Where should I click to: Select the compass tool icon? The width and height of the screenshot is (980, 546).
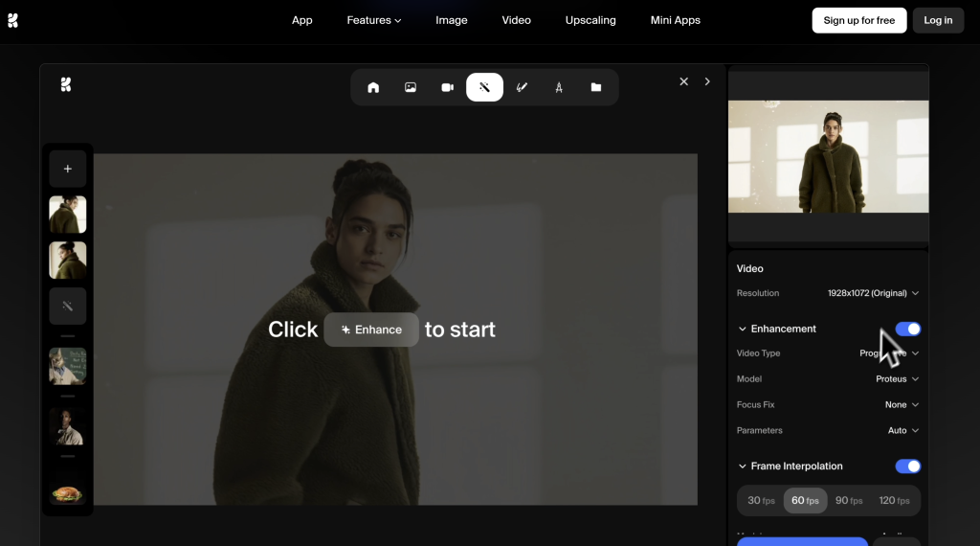coord(559,87)
